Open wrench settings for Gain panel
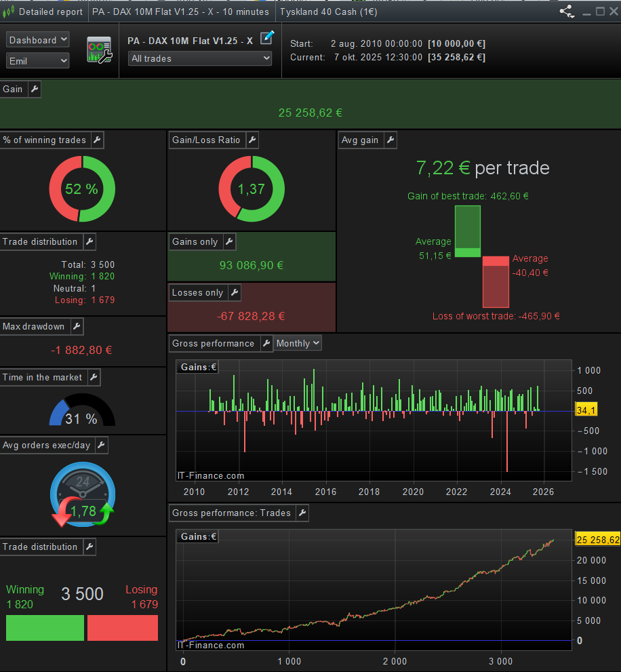Viewport: 621px width, 672px height. [x=34, y=89]
